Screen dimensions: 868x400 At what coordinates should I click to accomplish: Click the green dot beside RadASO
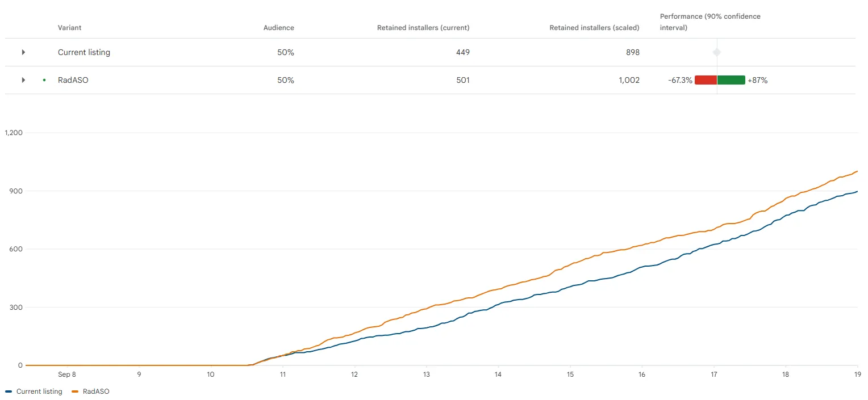44,80
